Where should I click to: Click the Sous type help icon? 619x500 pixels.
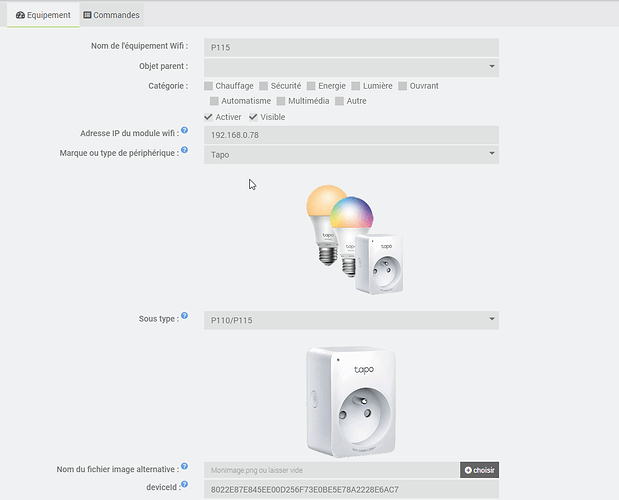click(184, 316)
